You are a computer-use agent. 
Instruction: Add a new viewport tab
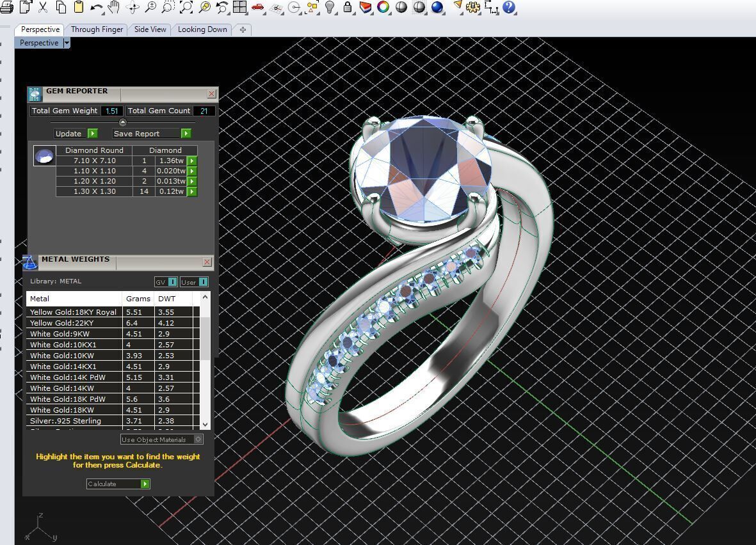pos(243,30)
